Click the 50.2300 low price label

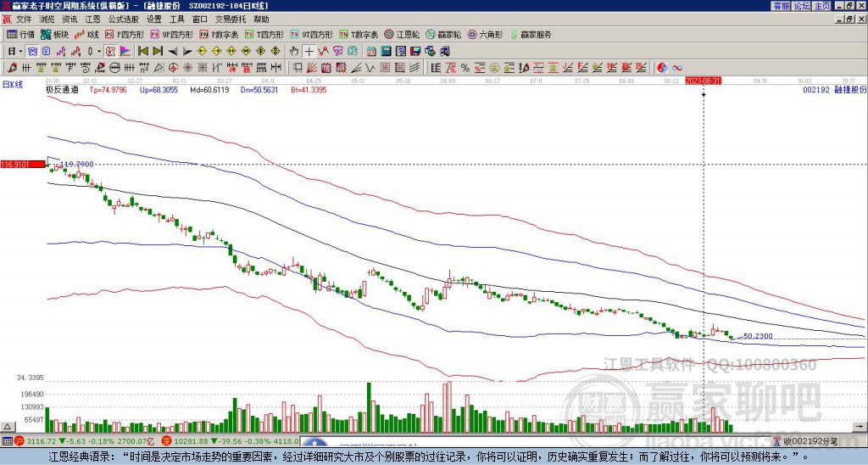(758, 336)
